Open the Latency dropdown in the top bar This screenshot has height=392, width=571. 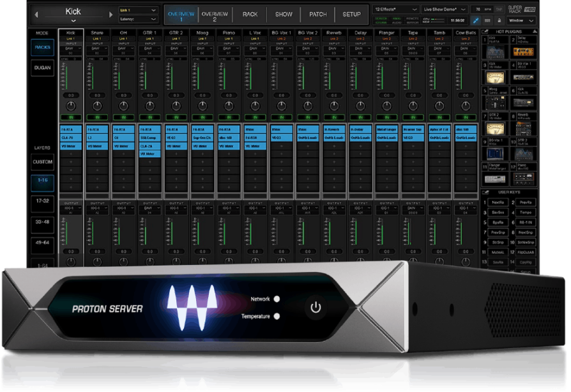point(138,19)
